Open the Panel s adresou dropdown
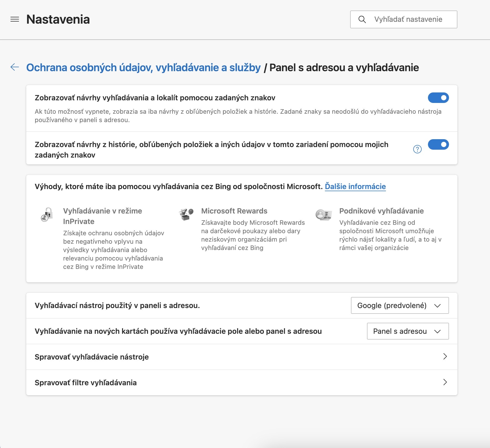Screen dimensions: 490x448 [x=408, y=331]
